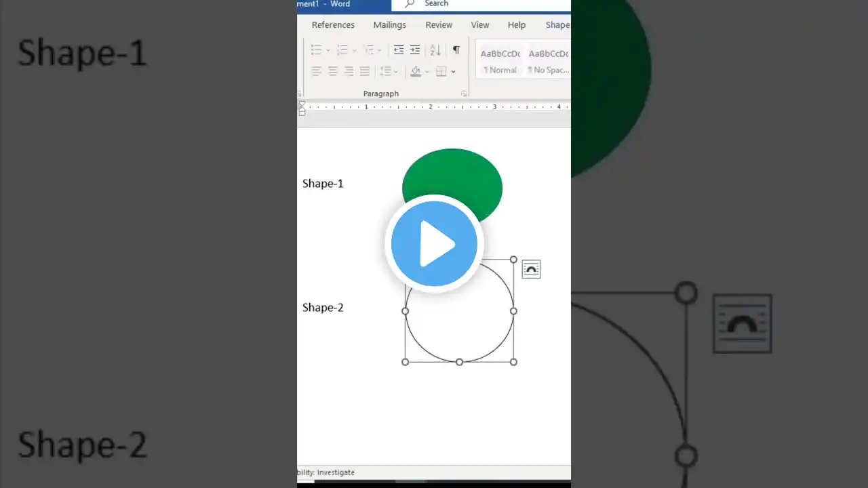Screen dimensions: 868x488
Task: Increase the paragraph indent
Action: 415,50
